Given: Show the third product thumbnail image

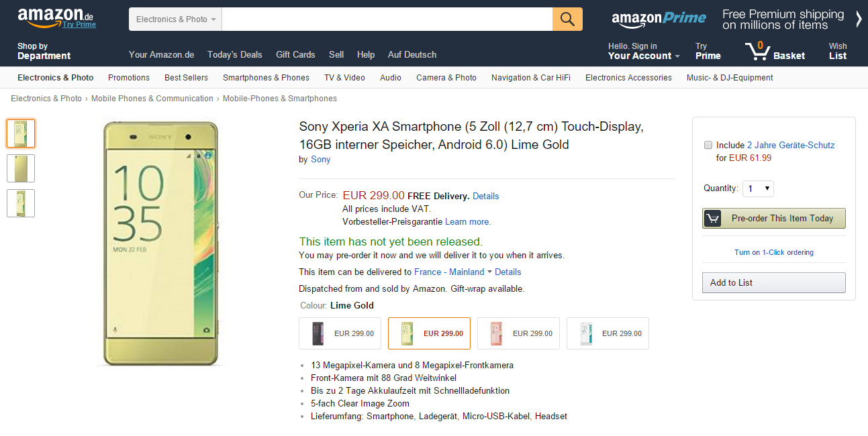Looking at the screenshot, I should tap(21, 203).
